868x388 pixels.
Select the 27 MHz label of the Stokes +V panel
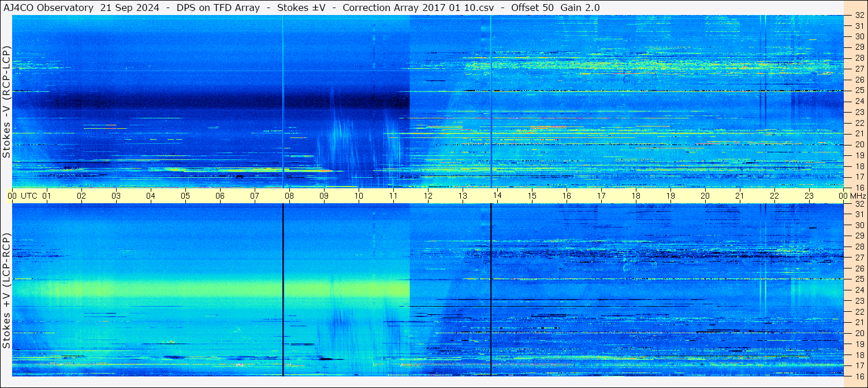point(859,258)
